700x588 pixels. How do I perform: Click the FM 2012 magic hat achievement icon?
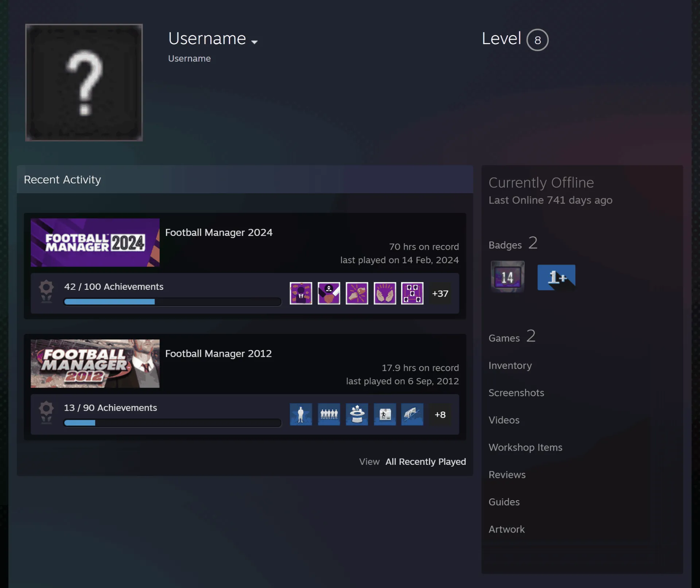(357, 414)
